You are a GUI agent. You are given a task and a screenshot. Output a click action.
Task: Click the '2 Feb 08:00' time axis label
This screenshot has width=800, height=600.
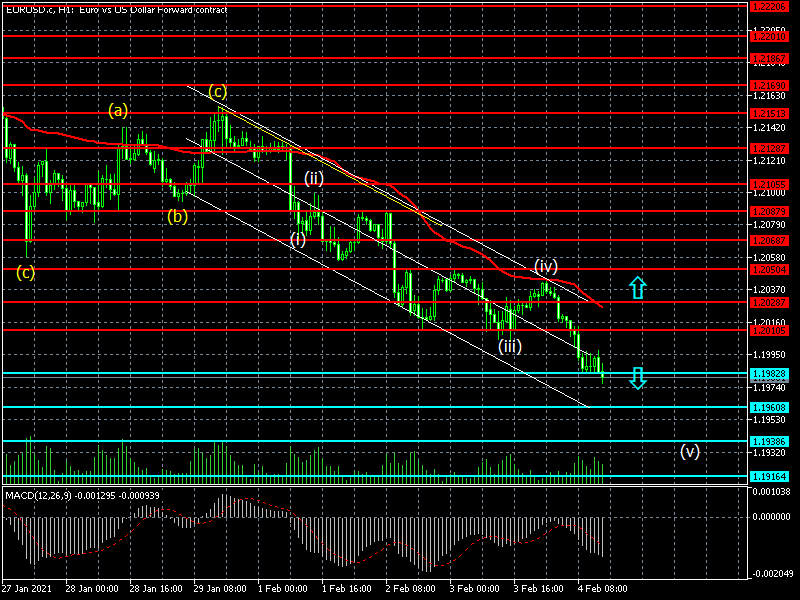[x=411, y=588]
